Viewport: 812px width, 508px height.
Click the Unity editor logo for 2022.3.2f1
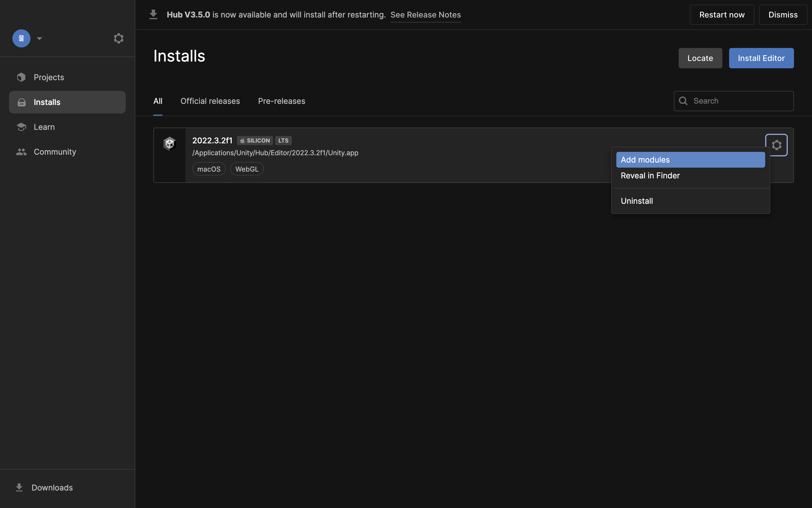(169, 144)
